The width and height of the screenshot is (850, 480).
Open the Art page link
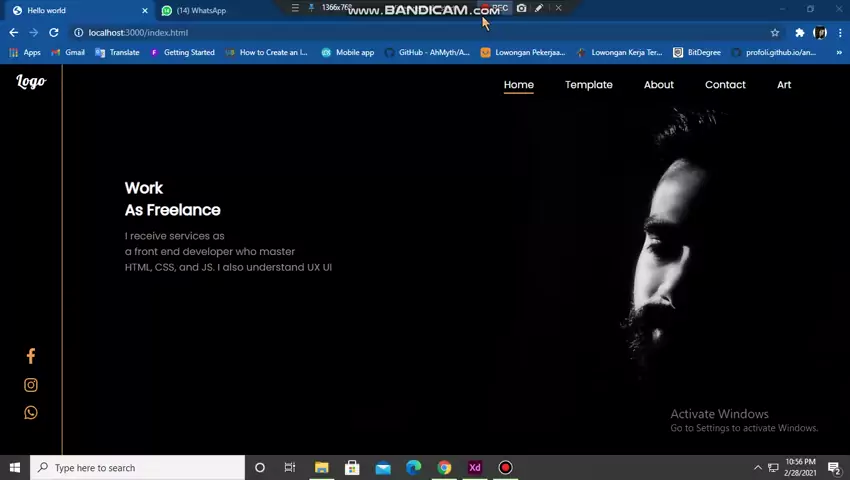point(784,85)
